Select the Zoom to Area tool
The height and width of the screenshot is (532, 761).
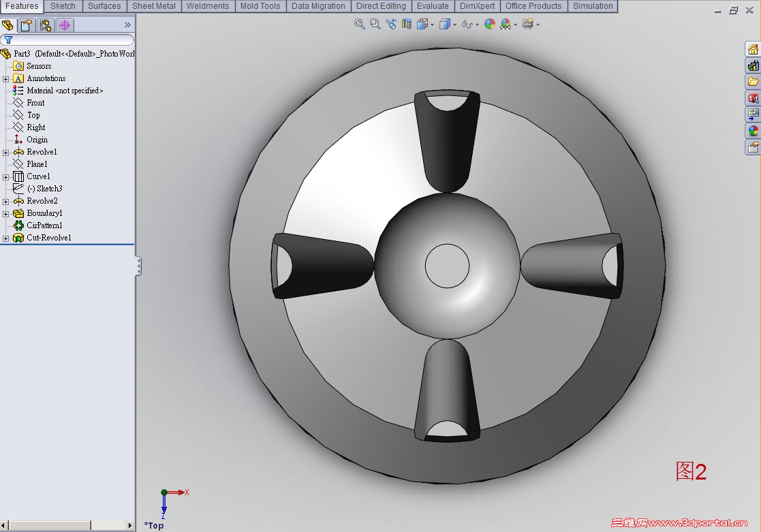tap(375, 24)
